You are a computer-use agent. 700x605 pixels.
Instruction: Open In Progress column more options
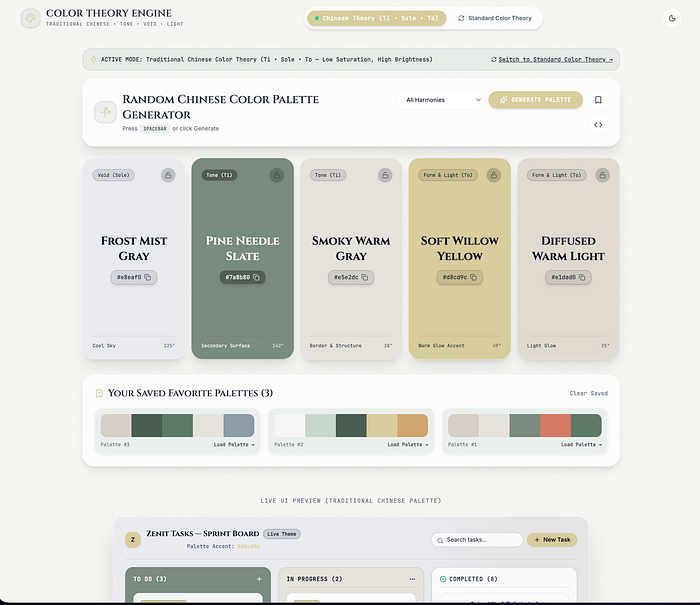coord(412,579)
